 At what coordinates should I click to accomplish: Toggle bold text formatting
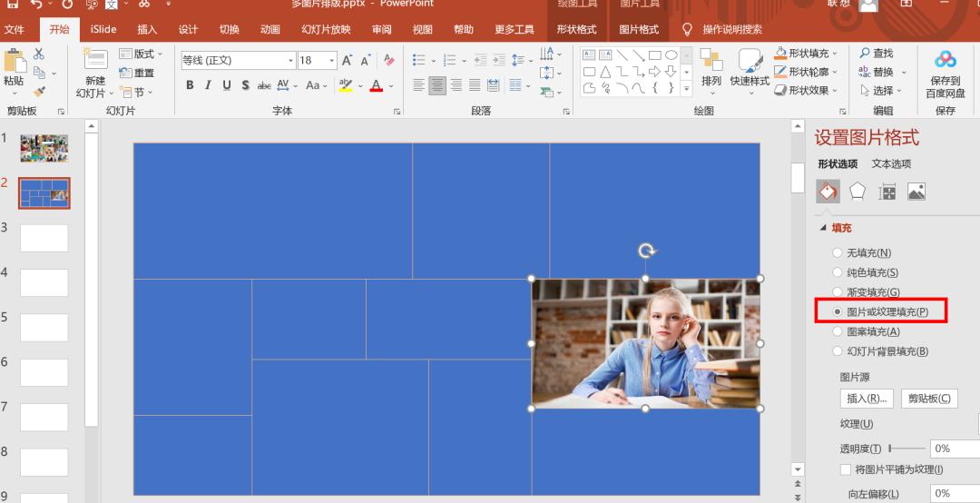click(190, 85)
